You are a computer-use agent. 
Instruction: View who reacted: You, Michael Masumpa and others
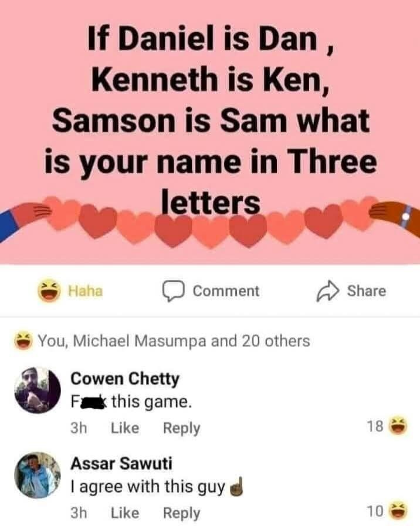coord(174,340)
